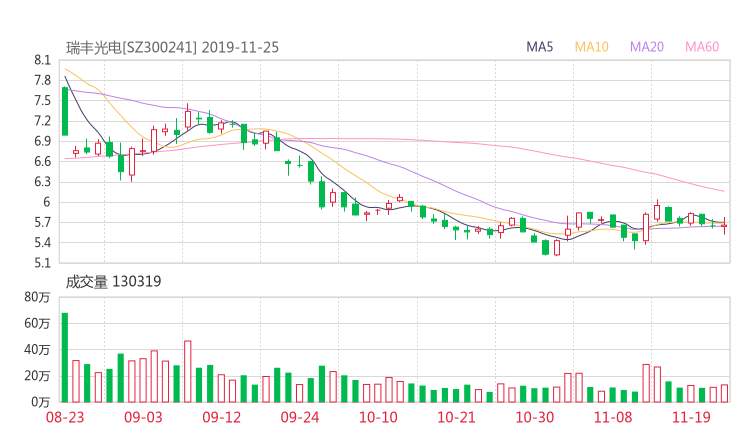Click the 10-10 date label

(378, 417)
